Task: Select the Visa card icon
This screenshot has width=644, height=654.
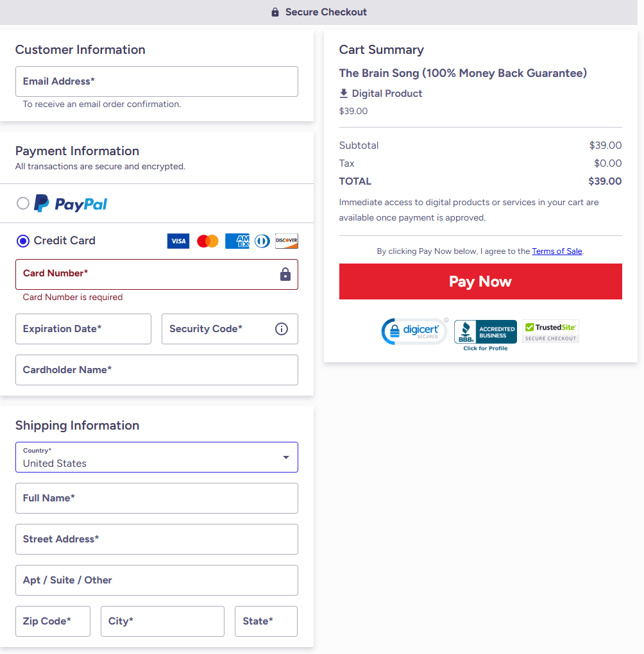Action: pyautogui.click(x=178, y=240)
